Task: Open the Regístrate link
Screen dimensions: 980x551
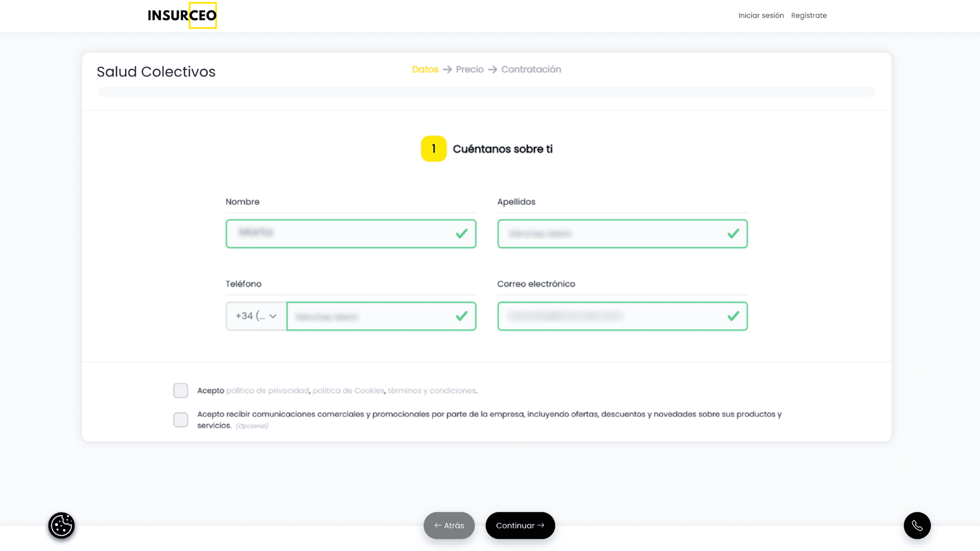Action: pyautogui.click(x=808, y=16)
